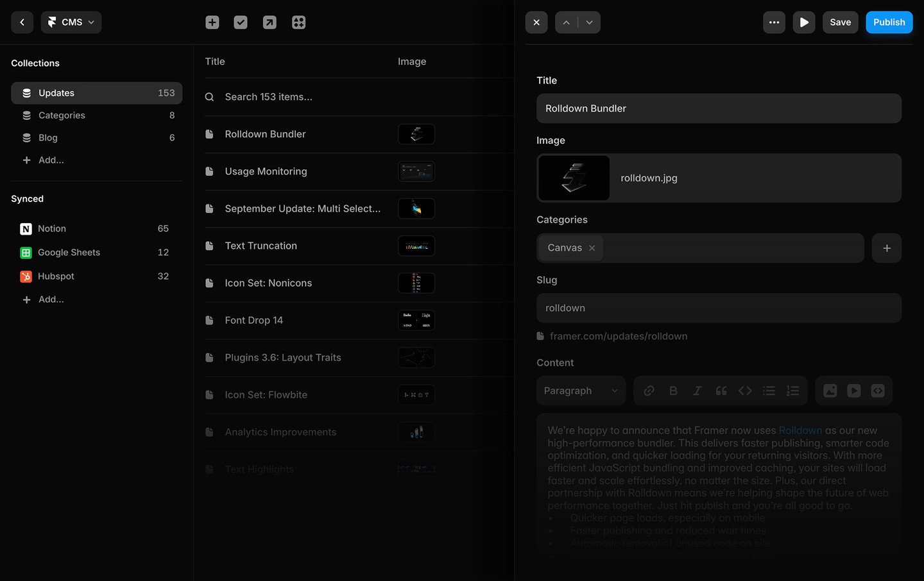This screenshot has width=924, height=581.
Task: Click the rolldown.jpg image thumbnail
Action: [574, 178]
